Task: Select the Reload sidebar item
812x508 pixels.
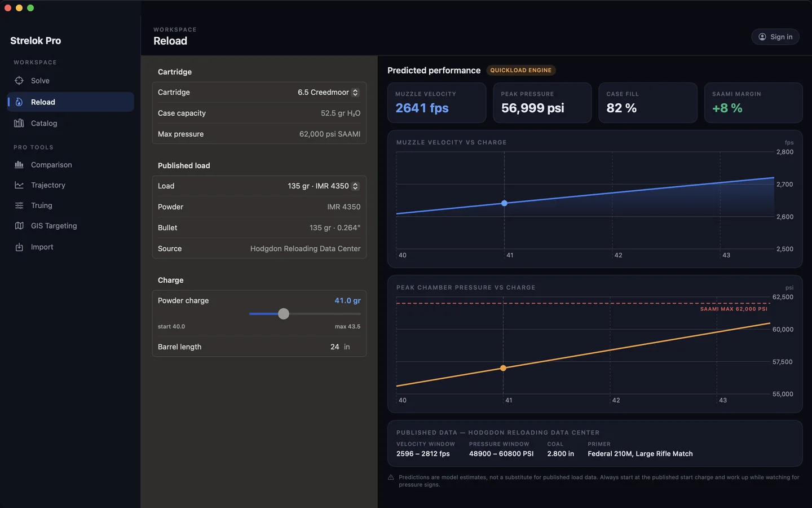Action: pyautogui.click(x=70, y=102)
